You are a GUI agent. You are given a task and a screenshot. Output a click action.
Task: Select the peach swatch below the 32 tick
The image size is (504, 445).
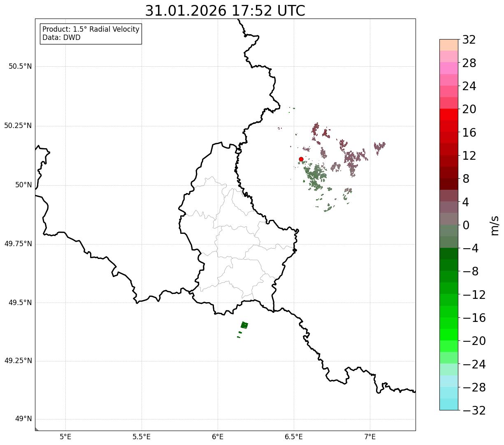(448, 45)
